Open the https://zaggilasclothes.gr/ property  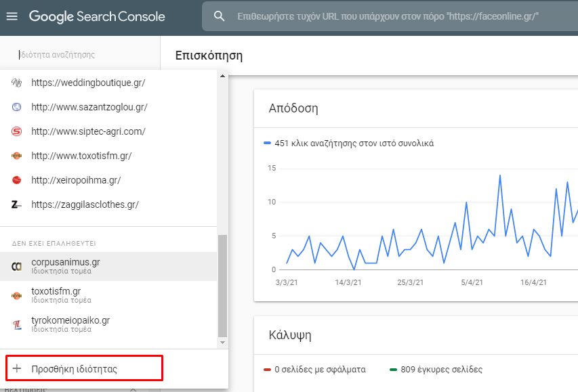pos(108,204)
